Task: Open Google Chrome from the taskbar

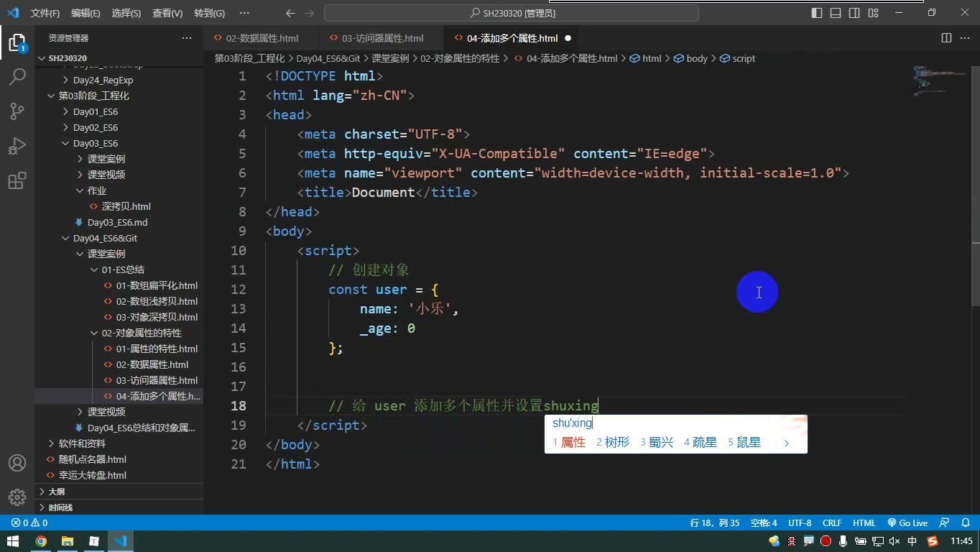Action: [41, 541]
